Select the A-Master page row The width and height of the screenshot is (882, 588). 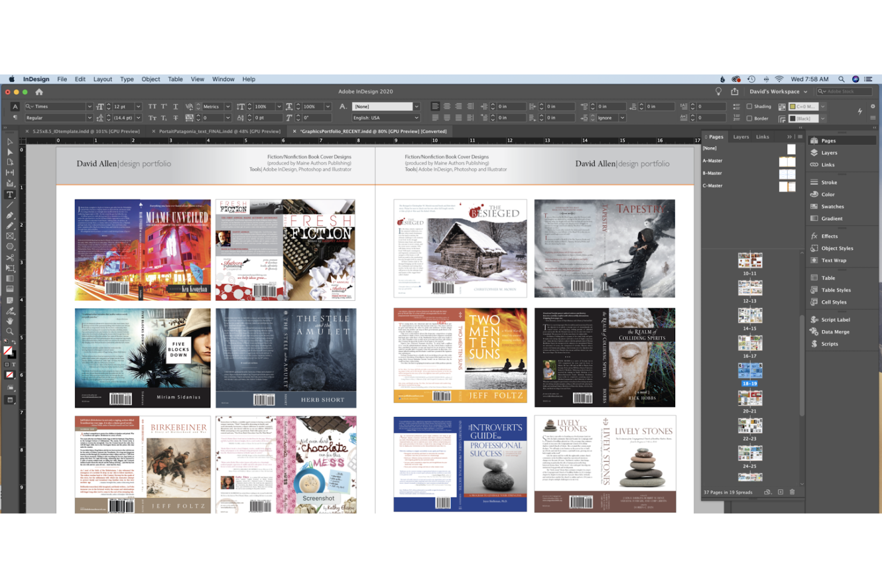(x=750, y=161)
